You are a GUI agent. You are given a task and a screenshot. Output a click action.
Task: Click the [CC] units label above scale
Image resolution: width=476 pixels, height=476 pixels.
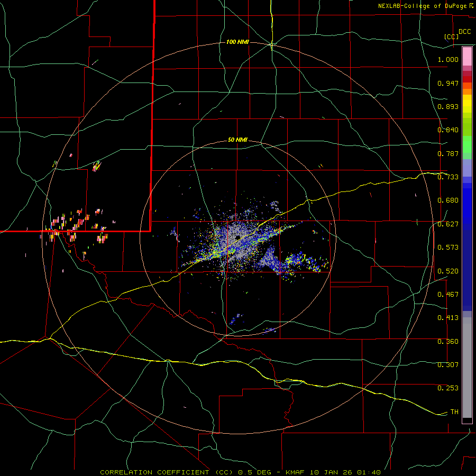click(452, 36)
